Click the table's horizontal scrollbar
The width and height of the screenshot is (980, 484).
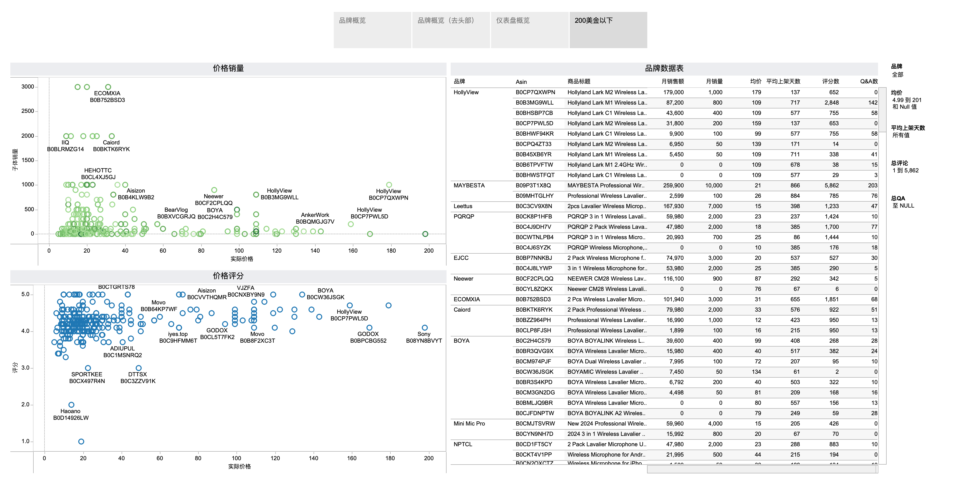tap(762, 470)
